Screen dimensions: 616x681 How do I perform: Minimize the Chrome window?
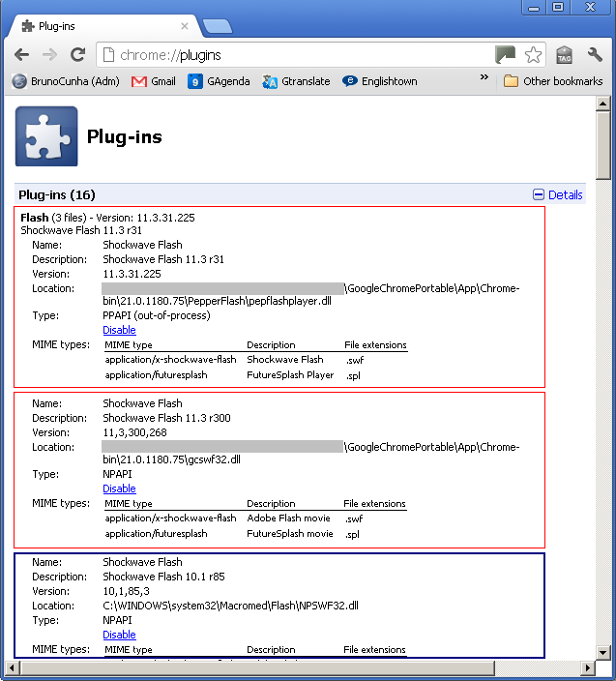point(534,8)
